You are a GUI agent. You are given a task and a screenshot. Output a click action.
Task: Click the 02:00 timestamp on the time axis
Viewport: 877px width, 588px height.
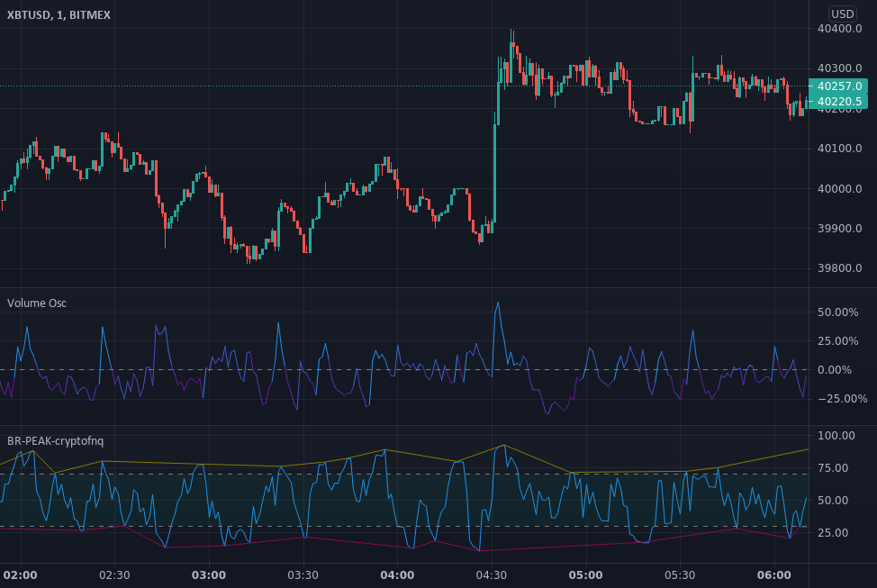[x=21, y=574]
